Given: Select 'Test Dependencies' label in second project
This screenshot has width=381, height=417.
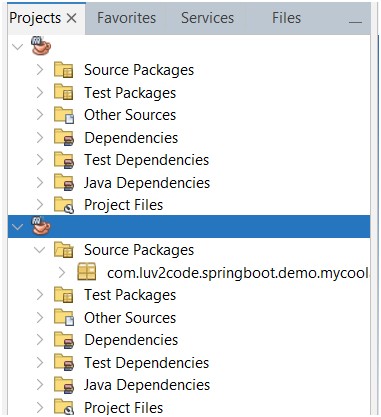Looking at the screenshot, I should [147, 363].
